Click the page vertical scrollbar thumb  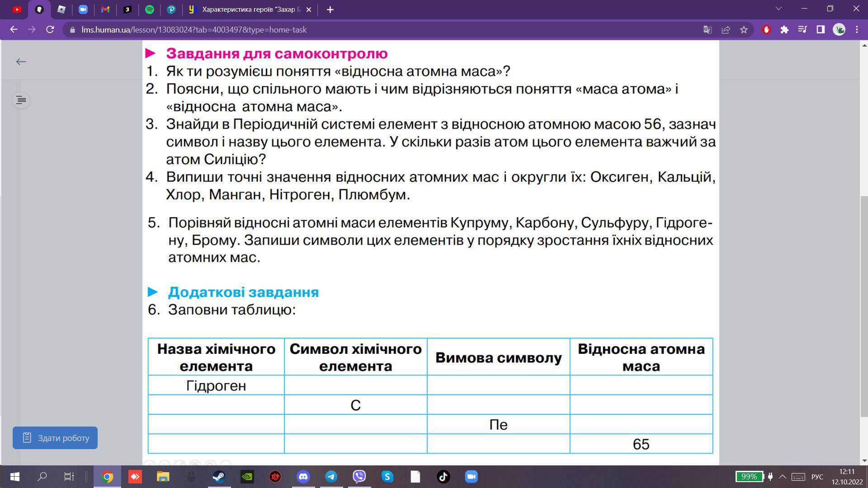[864, 306]
